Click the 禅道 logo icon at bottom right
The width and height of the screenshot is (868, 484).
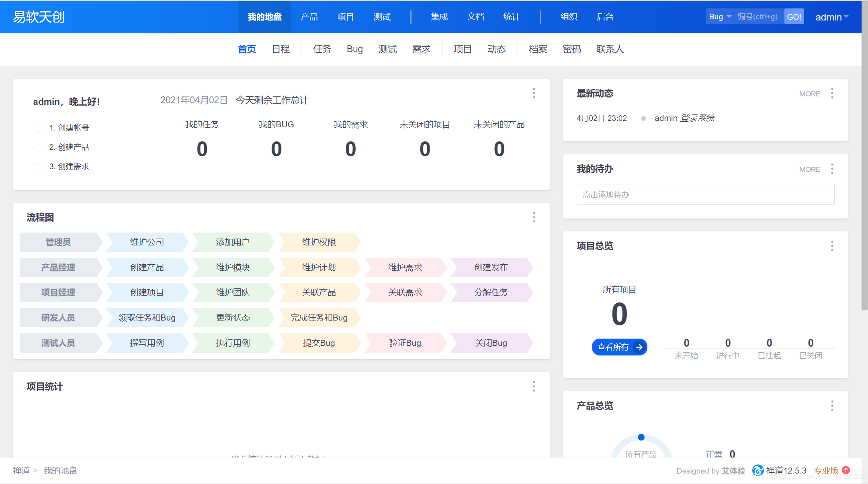pyautogui.click(x=759, y=470)
